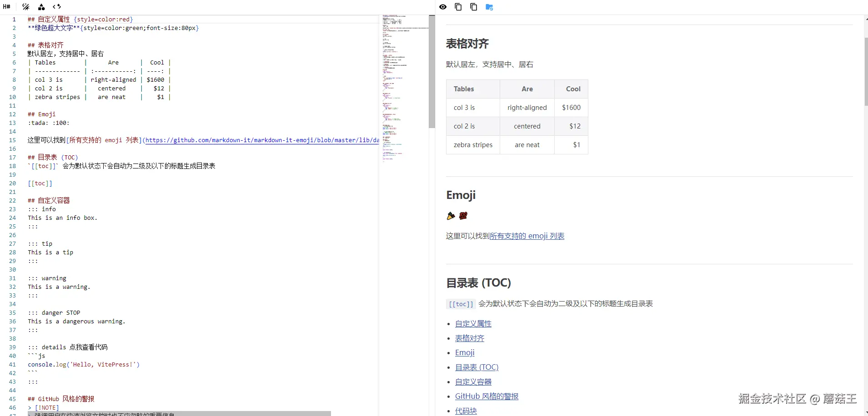Click editor line '## 自定义属性 {style=color:red}'

(80, 20)
